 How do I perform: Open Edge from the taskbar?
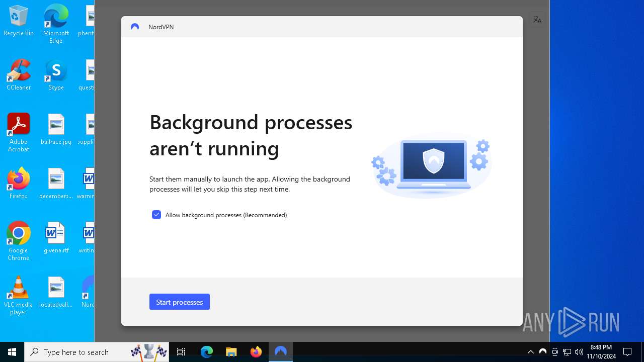click(x=207, y=352)
